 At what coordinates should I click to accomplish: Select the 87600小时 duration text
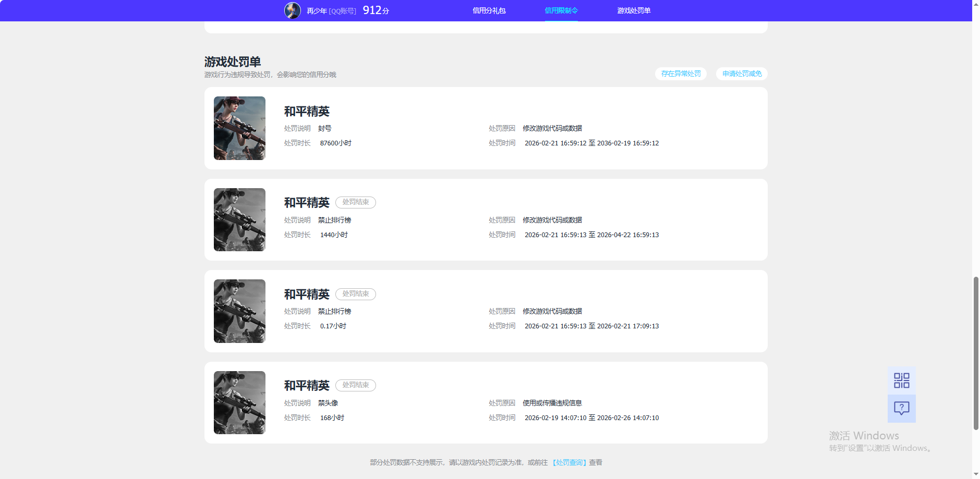[x=336, y=143]
